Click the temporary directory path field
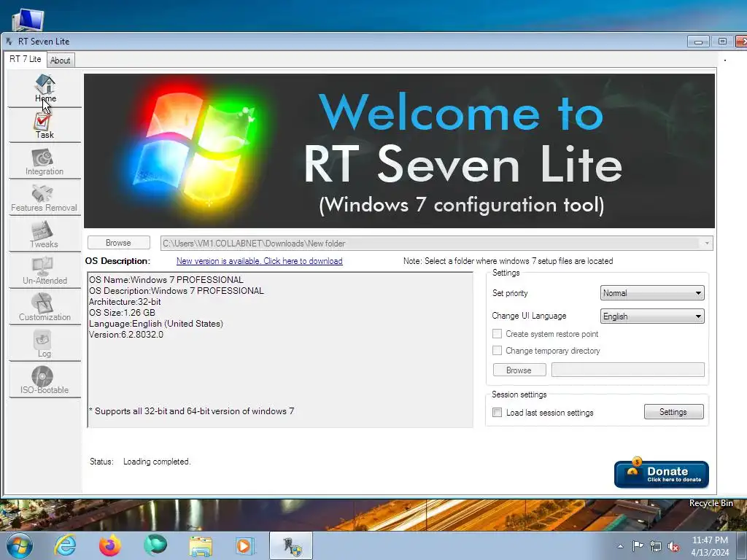 (627, 370)
